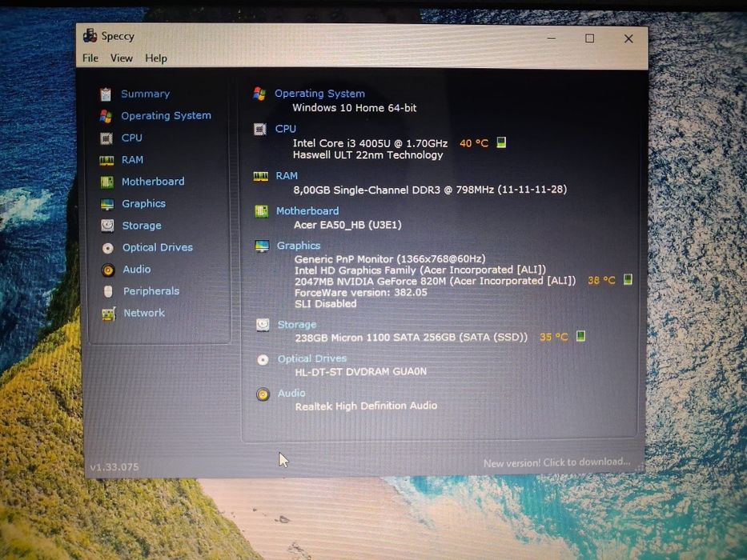The image size is (747, 560).
Task: Click the Optical Drives disc icon in sidebar
Action: 107,248
